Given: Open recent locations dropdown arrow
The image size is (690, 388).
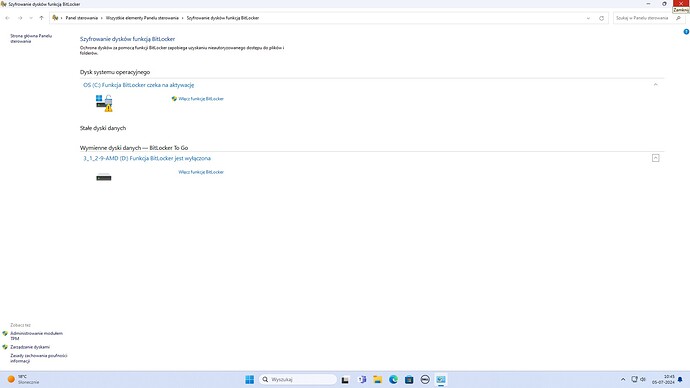Looking at the screenshot, I should pos(31,18).
